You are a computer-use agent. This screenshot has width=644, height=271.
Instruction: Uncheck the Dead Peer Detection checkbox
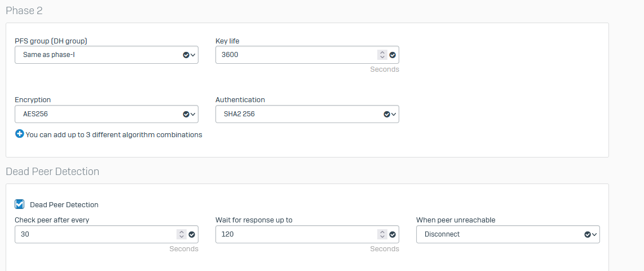[x=19, y=204]
